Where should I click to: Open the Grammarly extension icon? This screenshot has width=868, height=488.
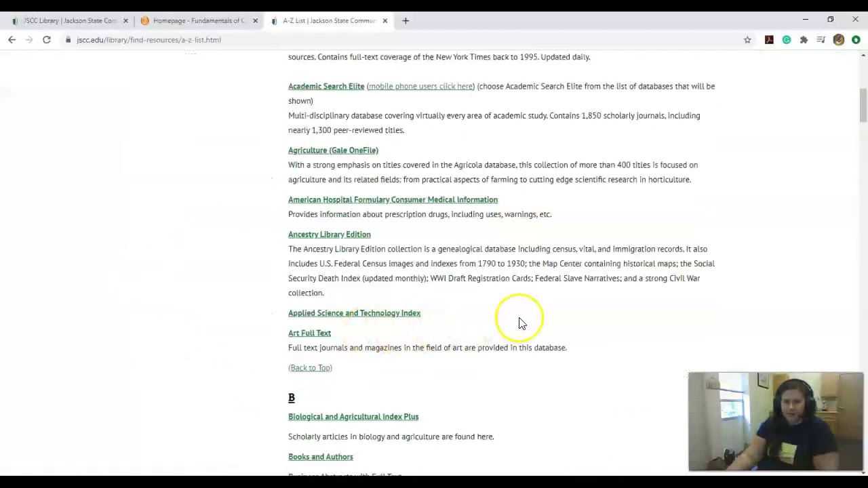787,40
